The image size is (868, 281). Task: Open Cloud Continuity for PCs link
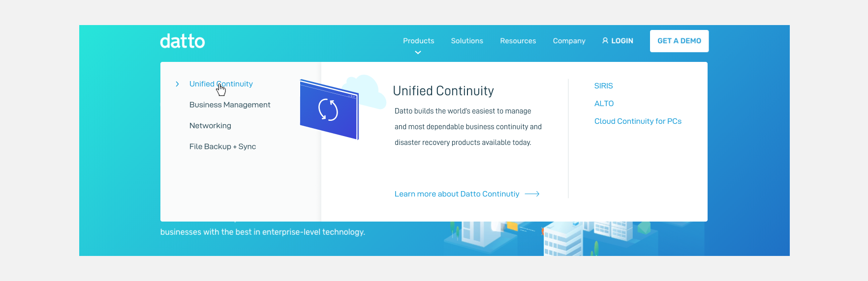(638, 121)
